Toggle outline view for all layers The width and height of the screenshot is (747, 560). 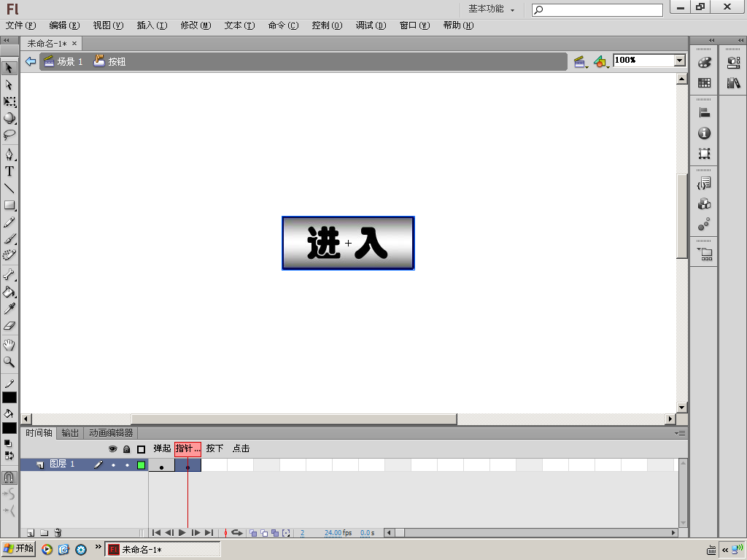pos(141,449)
